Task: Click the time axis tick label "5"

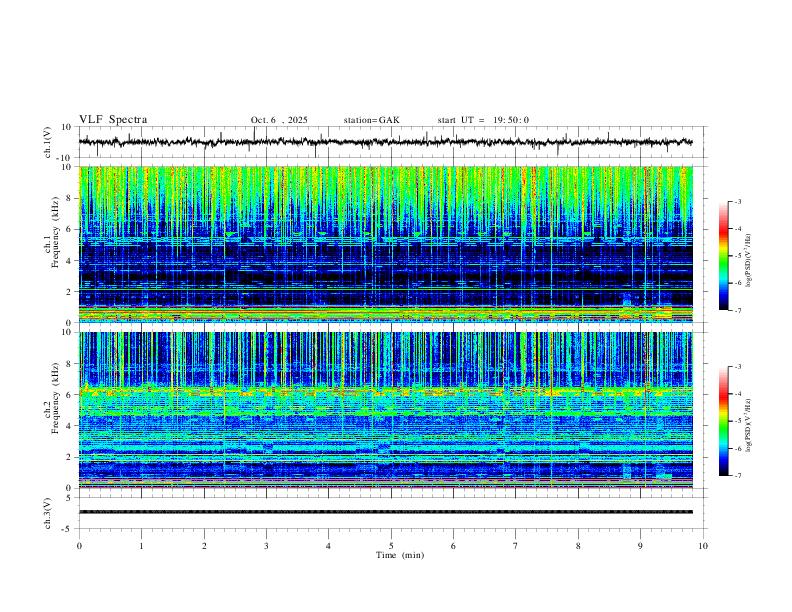Action: click(391, 546)
